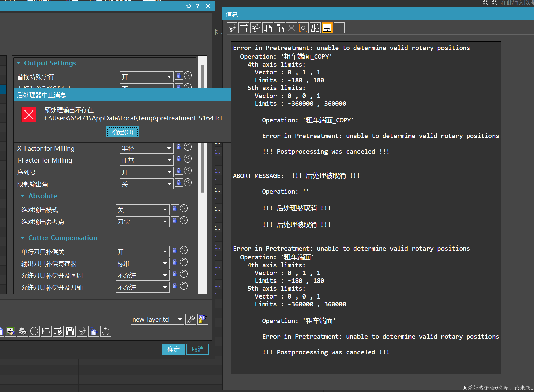Toggle lock on 允许刀具补偿开及刀轴 row
The height and width of the screenshot is (392, 534).
pos(175,286)
